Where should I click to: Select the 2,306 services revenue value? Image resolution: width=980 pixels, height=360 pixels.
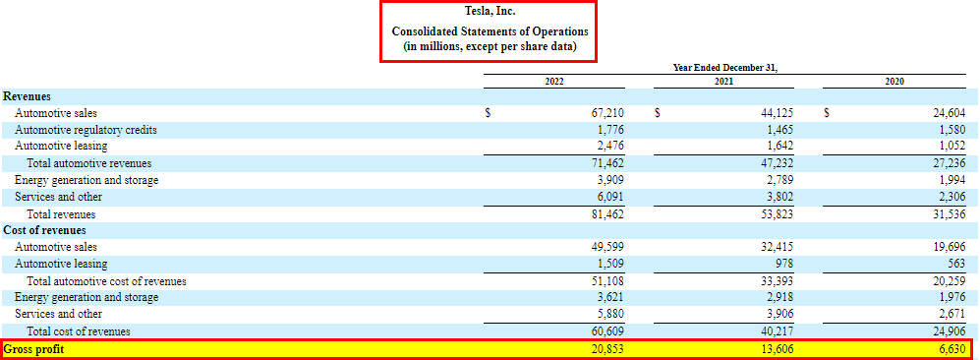click(952, 197)
